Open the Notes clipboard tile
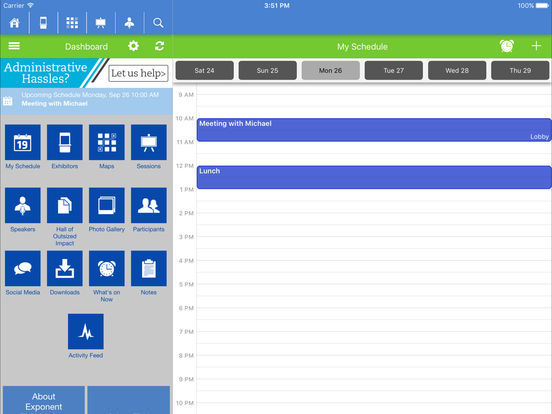This screenshot has width=552, height=414. pos(149,269)
